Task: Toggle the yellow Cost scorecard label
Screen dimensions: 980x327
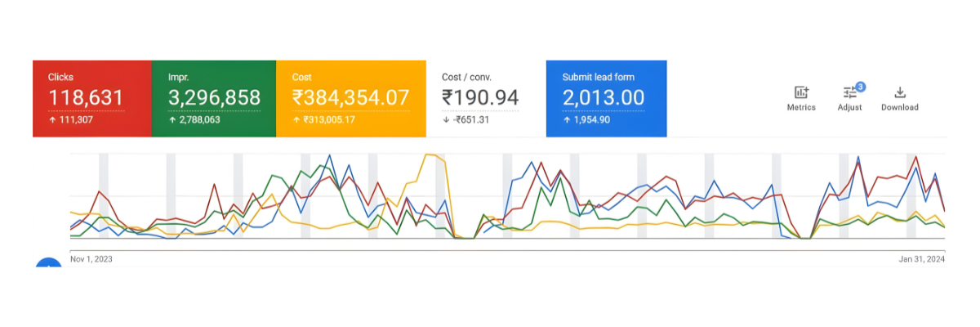Action: tap(301, 77)
